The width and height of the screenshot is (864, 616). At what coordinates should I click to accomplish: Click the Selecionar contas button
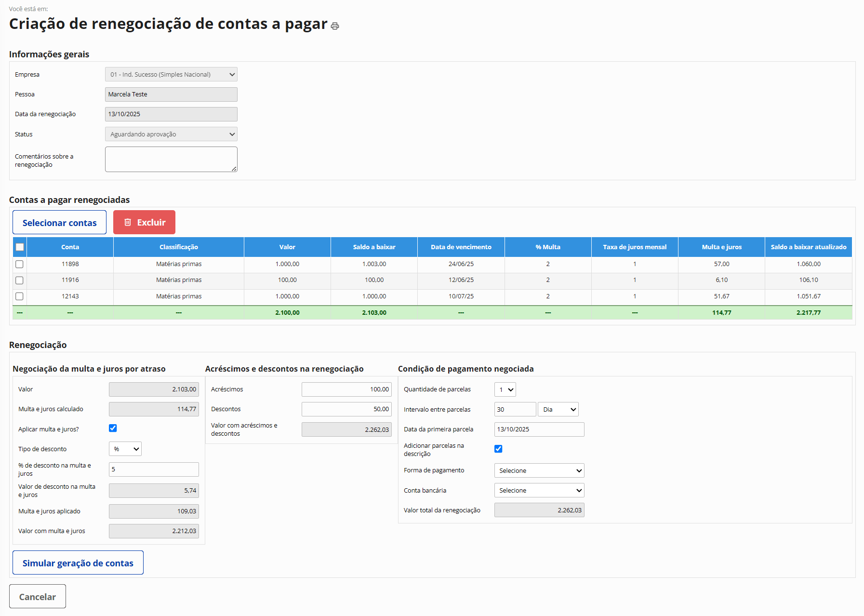pyautogui.click(x=59, y=222)
